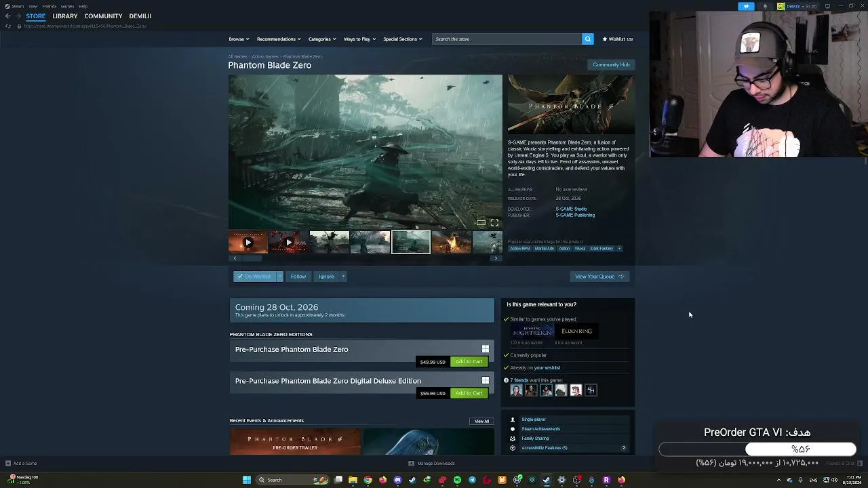Follow Phantom Blade Zero
This screenshot has width=868, height=488.
[298, 277]
